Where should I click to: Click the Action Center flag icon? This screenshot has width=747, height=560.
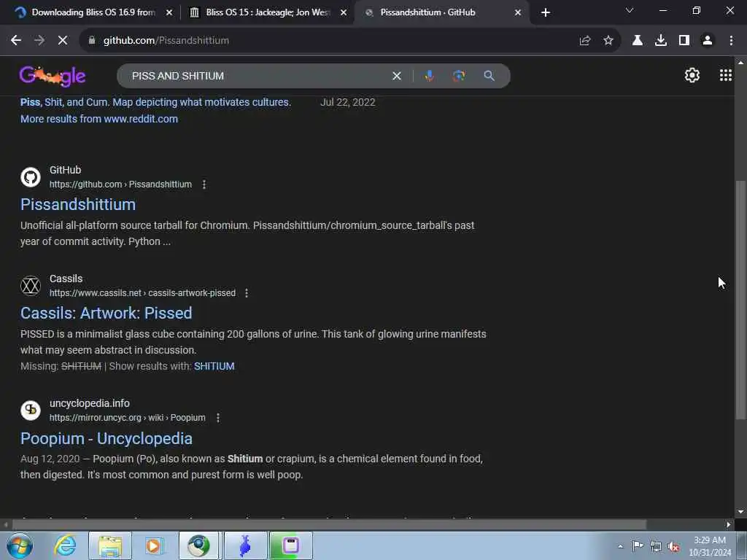(x=638, y=546)
